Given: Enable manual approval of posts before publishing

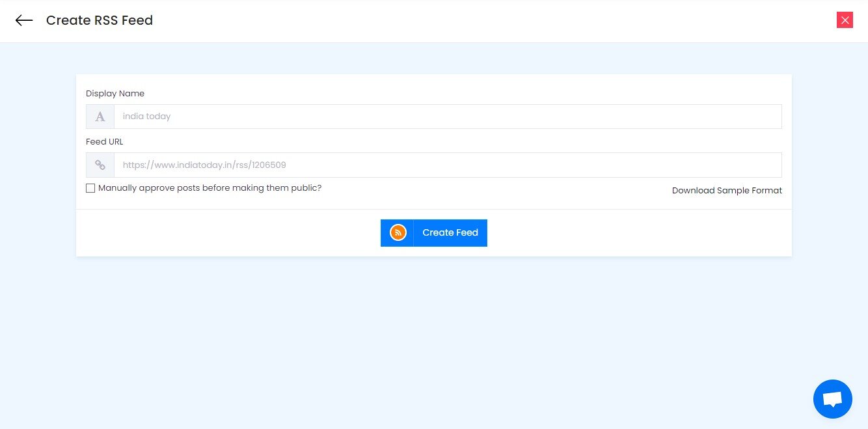Looking at the screenshot, I should click(90, 188).
